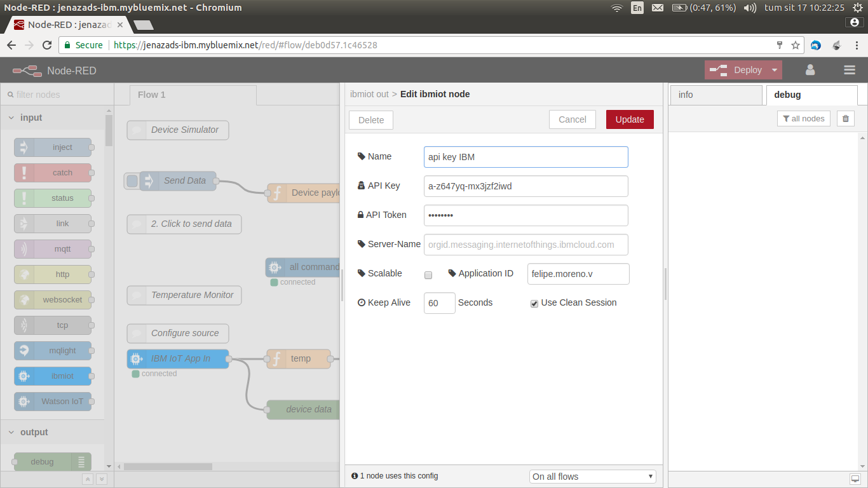Select the ibmiot node in palette
This screenshot has width=868, height=488.
[53, 376]
